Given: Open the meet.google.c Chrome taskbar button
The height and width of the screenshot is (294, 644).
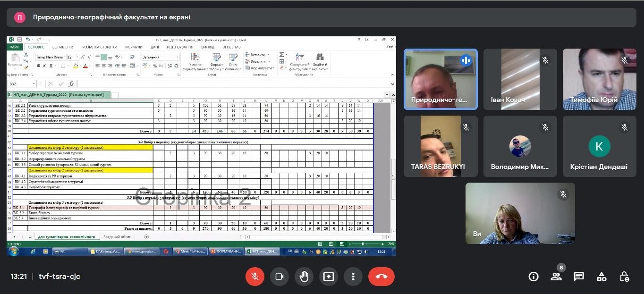Looking at the screenshot, I should point(143,252).
